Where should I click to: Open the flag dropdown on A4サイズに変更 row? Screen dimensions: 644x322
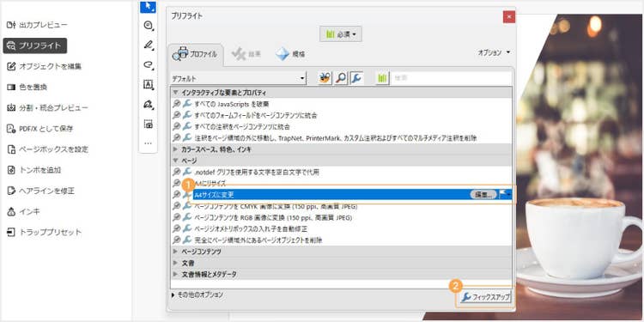[505, 195]
